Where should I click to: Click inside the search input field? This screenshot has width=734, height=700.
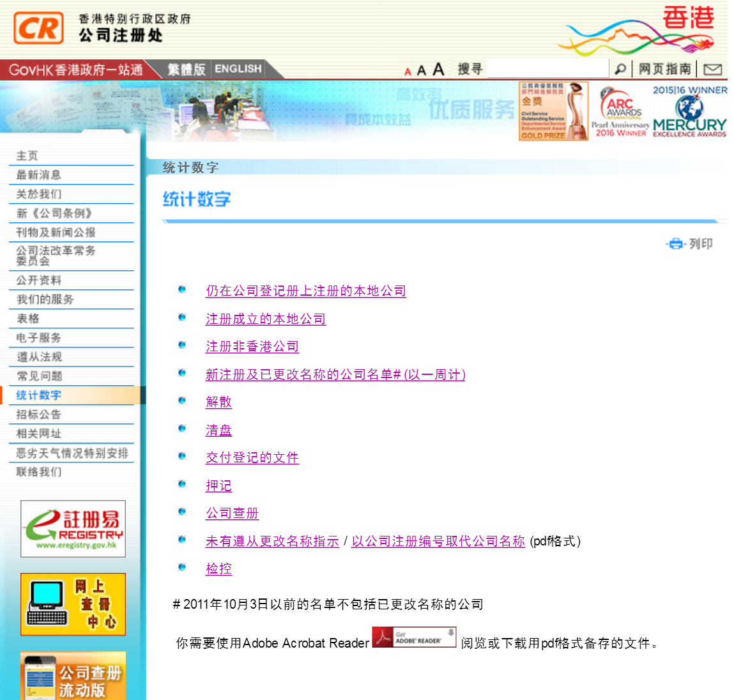tap(547, 68)
